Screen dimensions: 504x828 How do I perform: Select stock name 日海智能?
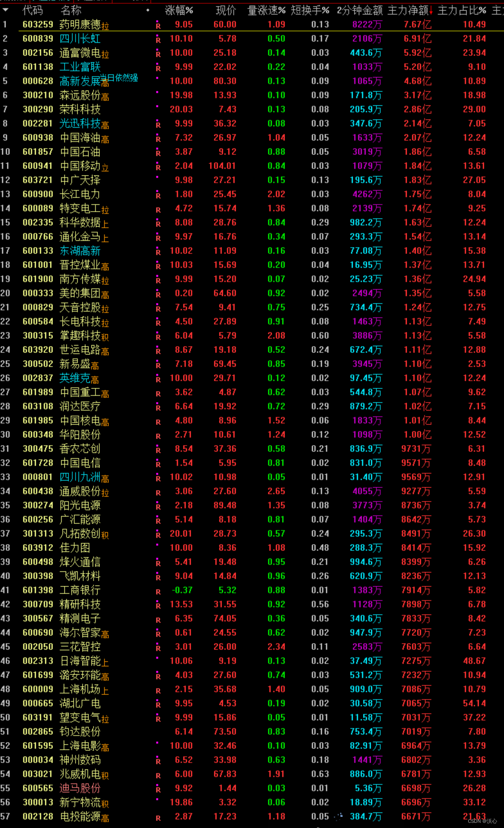[x=80, y=661]
